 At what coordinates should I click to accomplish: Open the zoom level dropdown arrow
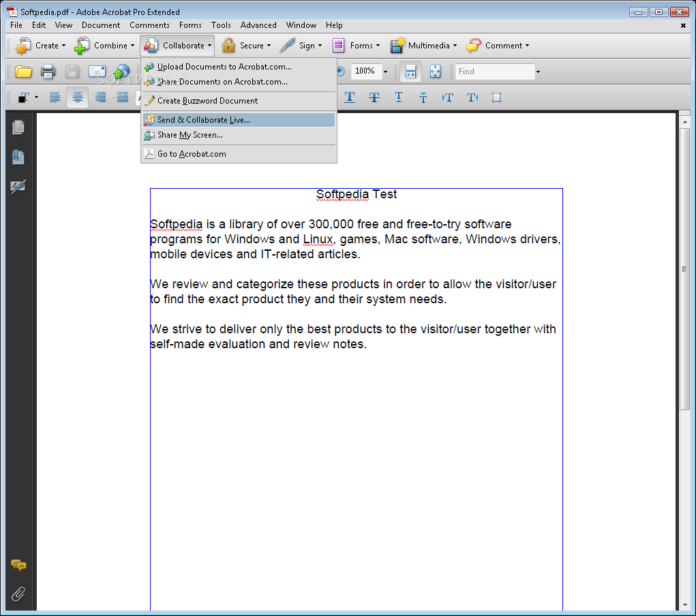point(385,72)
